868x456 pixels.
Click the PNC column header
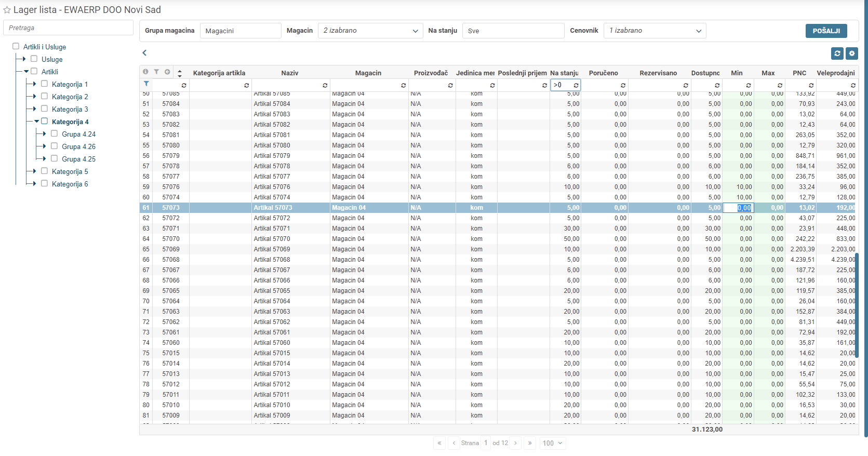pos(799,73)
